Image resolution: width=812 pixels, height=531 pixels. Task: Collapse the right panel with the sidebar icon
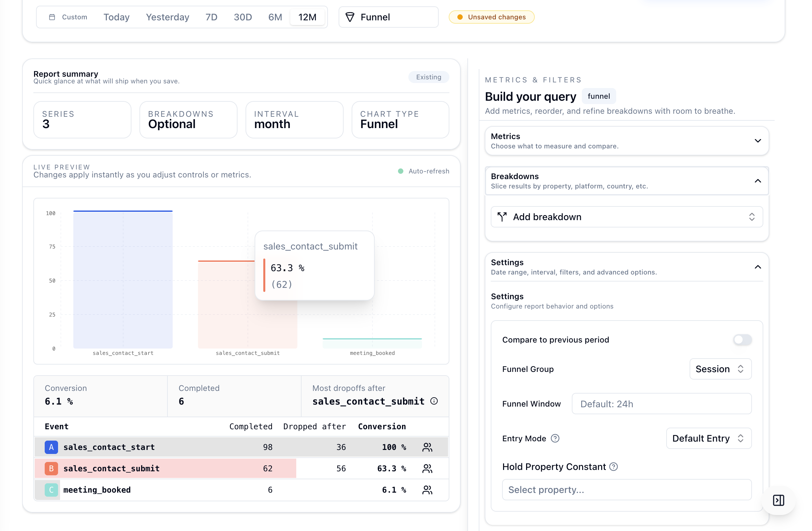coord(778,500)
